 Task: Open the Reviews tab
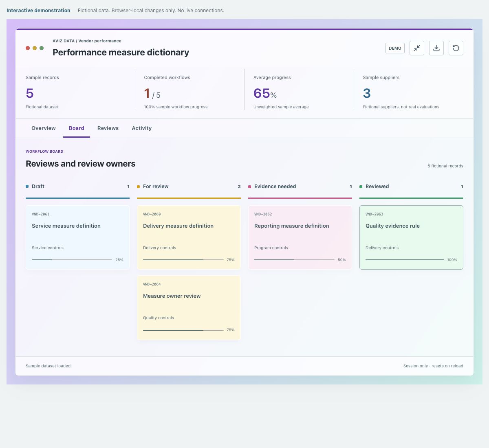pyautogui.click(x=108, y=128)
